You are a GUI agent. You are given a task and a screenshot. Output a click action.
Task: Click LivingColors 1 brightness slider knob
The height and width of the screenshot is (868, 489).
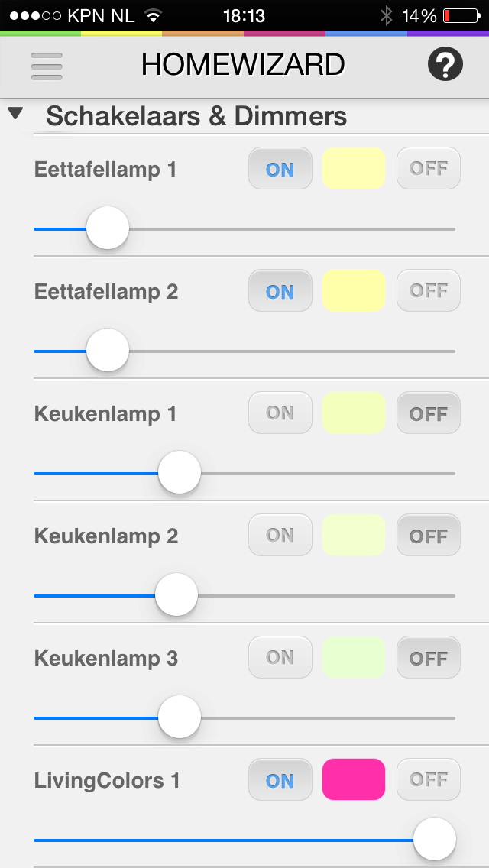[435, 839]
